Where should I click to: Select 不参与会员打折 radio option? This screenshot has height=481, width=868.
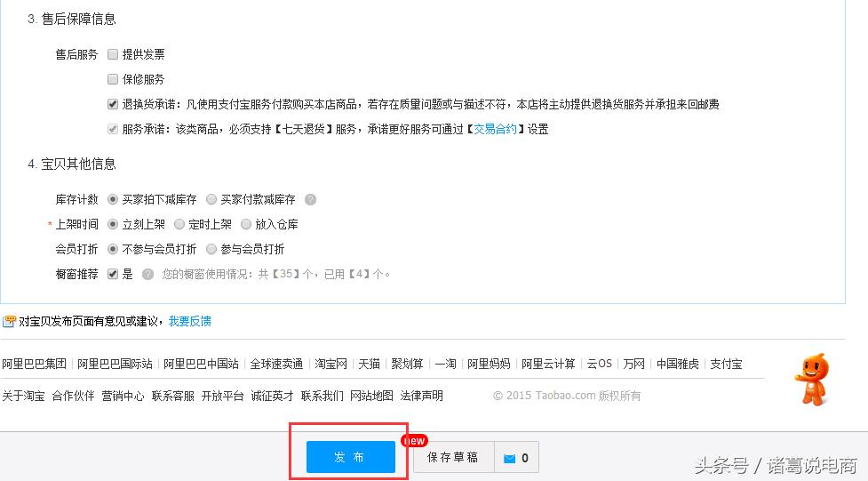(113, 249)
